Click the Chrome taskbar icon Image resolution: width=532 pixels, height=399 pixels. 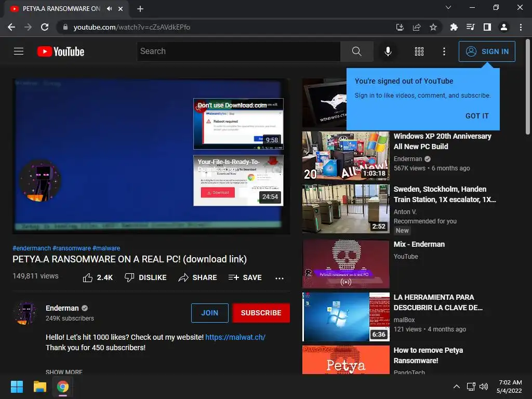(x=63, y=387)
